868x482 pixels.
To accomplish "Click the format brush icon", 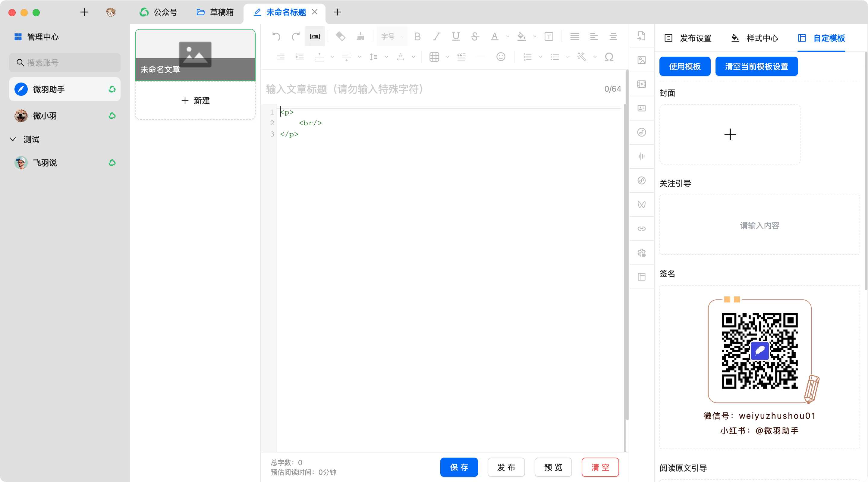I will (360, 36).
